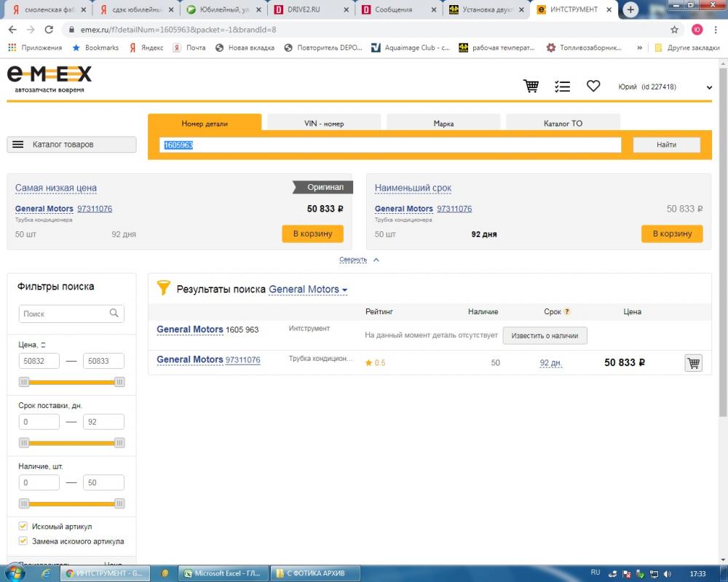Open Самая низкая цена heading link
Screen dimensions: 728x582
(56, 188)
